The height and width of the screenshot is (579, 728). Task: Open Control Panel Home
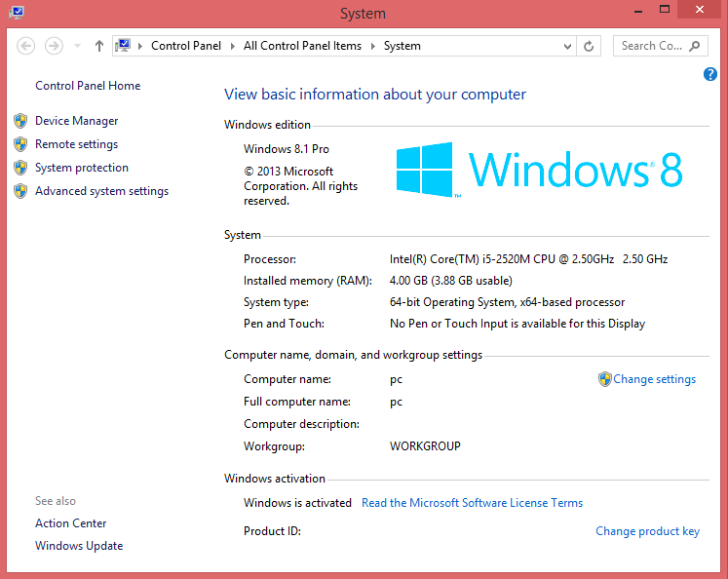[x=88, y=86]
